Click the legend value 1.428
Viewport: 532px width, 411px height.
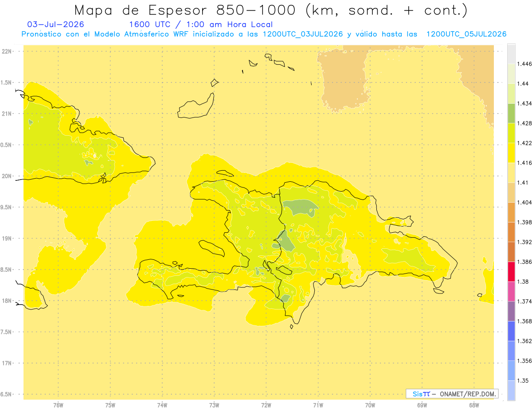[524, 123]
